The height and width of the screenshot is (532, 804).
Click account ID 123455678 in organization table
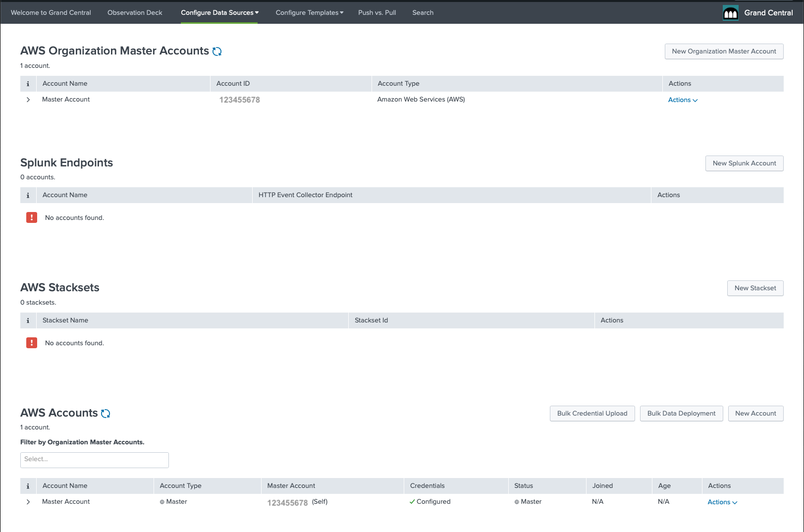tap(240, 100)
